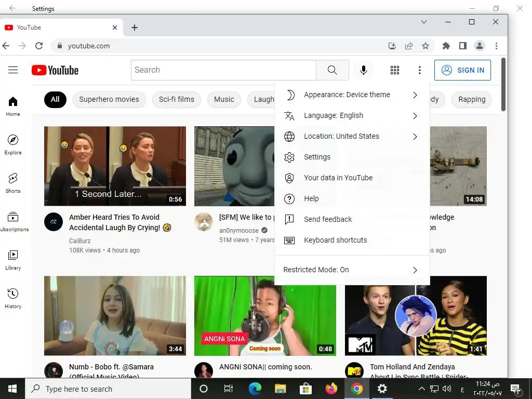This screenshot has width=532, height=399.
Task: Open History in sidebar
Action: (x=13, y=298)
